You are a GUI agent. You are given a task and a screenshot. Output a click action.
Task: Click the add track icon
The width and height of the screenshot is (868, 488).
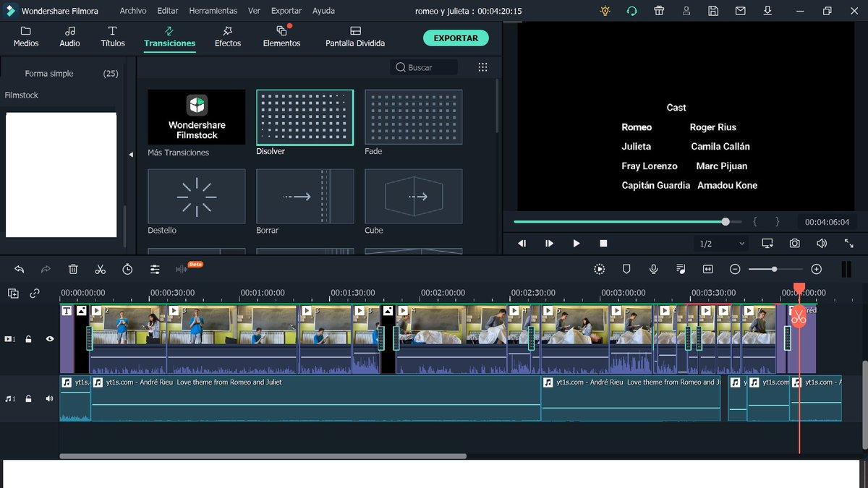pos(14,294)
